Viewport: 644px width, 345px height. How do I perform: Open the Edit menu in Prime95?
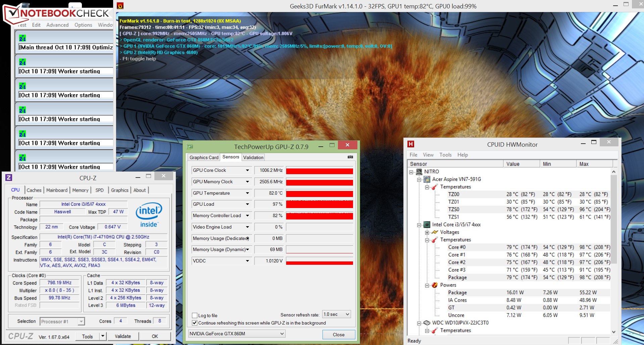tap(36, 25)
